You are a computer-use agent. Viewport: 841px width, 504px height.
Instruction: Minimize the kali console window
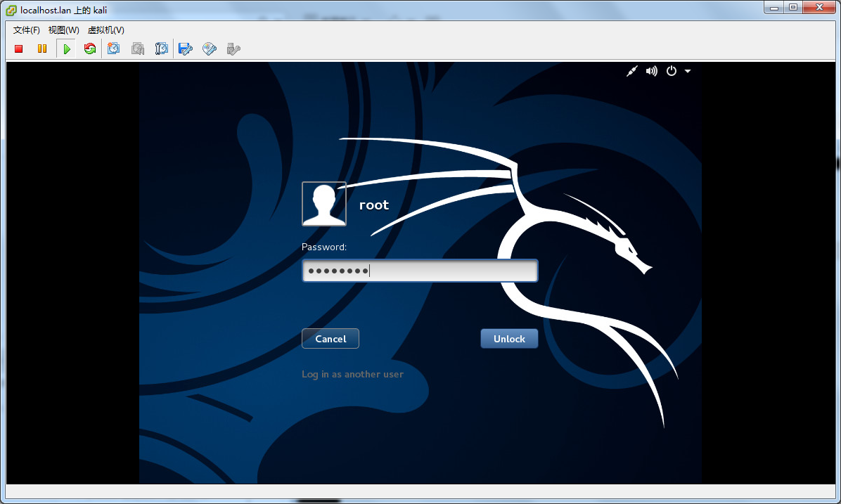[x=774, y=8]
